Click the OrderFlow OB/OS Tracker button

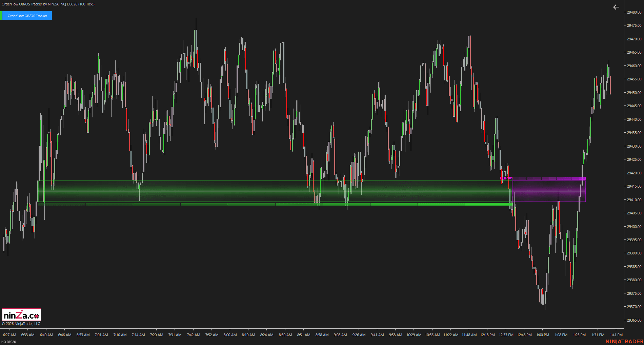pyautogui.click(x=27, y=16)
